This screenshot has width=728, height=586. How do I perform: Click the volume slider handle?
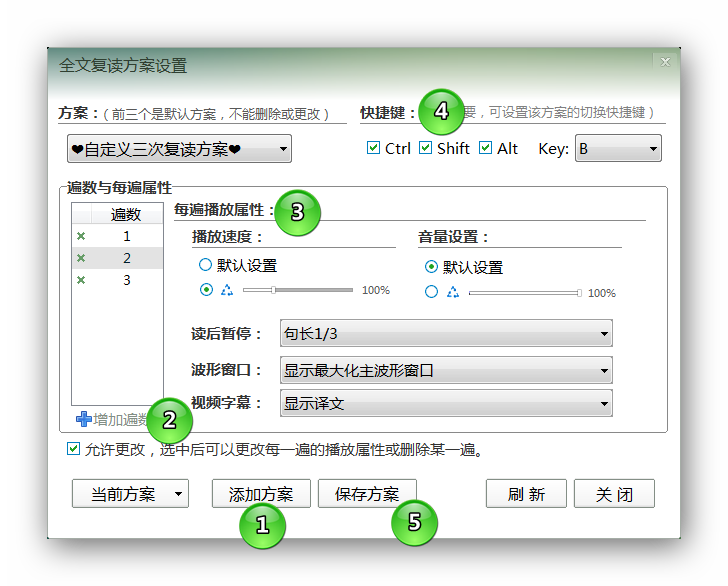pyautogui.click(x=579, y=293)
